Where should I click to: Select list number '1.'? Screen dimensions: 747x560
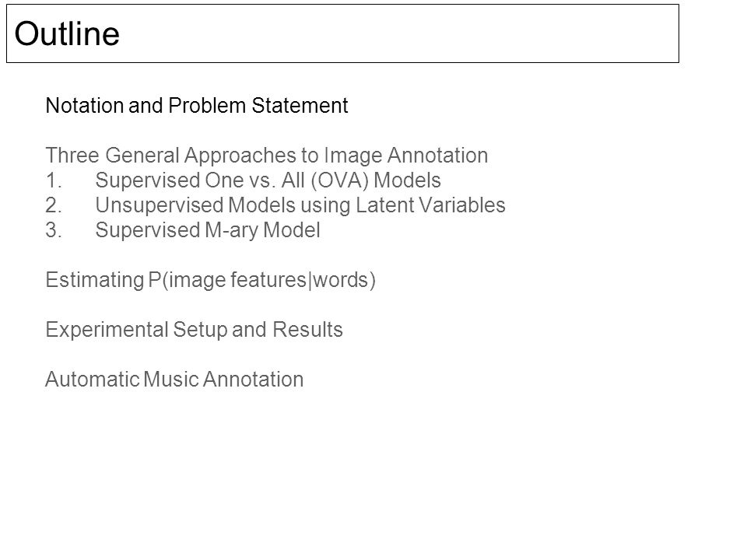point(54,180)
